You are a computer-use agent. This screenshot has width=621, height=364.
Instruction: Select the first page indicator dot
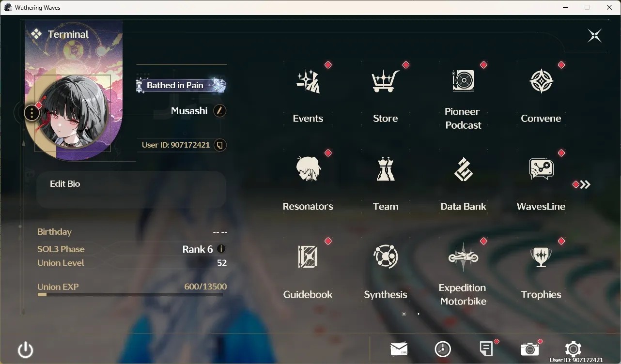pyautogui.click(x=404, y=314)
